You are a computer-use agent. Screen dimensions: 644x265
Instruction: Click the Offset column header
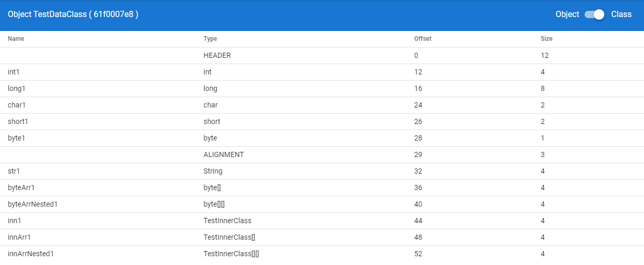tap(422, 39)
